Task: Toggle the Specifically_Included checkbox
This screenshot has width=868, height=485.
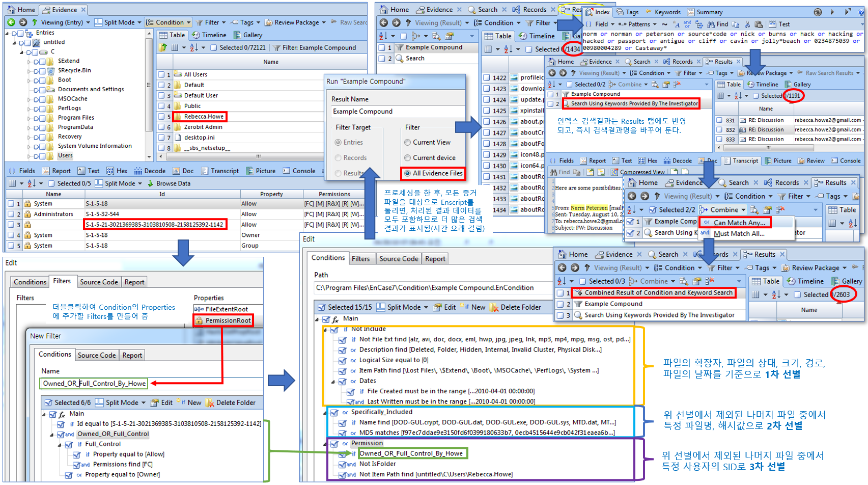Action: 334,412
